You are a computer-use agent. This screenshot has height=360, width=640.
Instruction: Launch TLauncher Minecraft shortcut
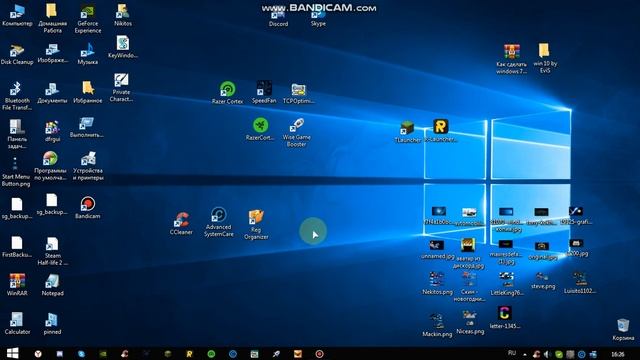tap(407, 131)
